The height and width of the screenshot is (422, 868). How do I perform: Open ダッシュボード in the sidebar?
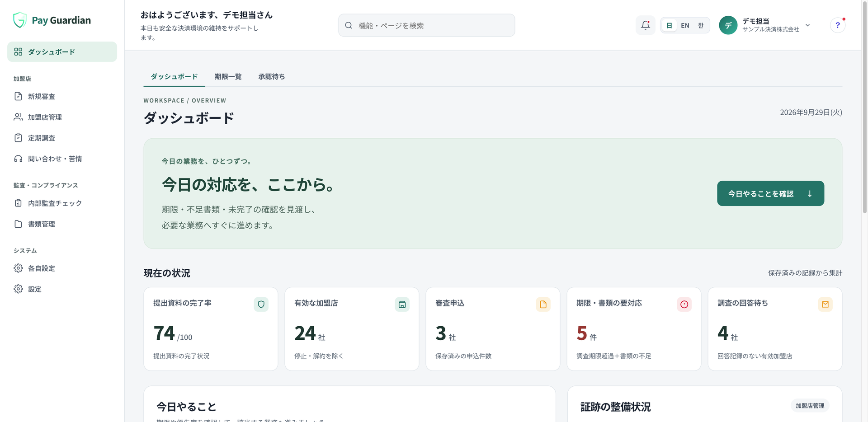pos(62,52)
